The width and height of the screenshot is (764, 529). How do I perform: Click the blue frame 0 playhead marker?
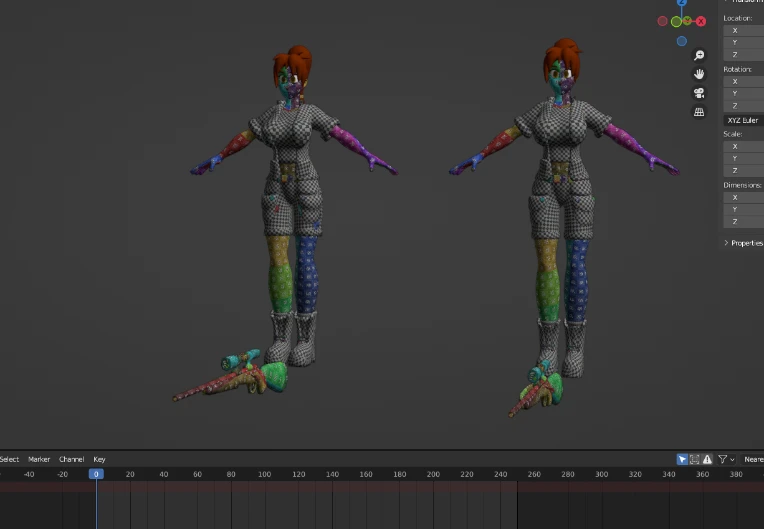(96, 474)
